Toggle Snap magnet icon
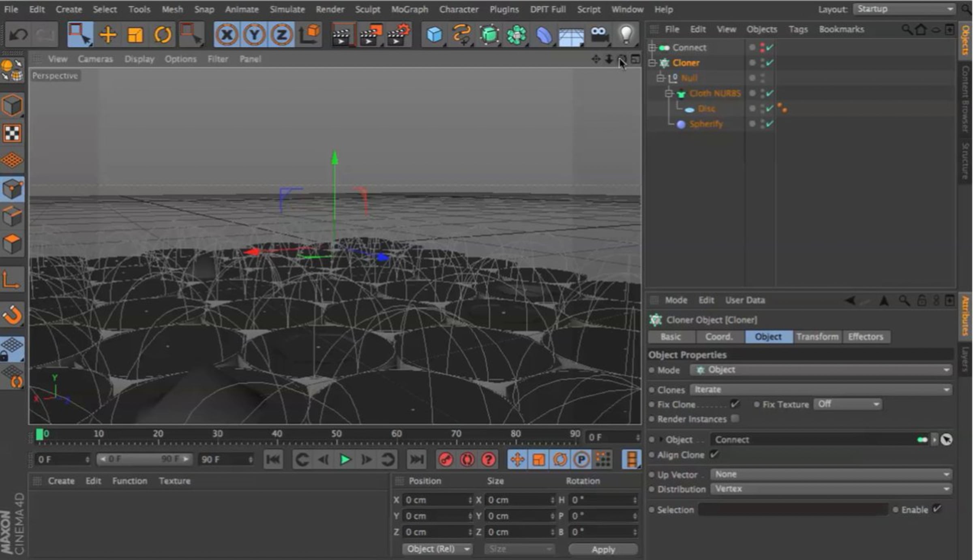The width and height of the screenshot is (973, 560). tap(12, 315)
